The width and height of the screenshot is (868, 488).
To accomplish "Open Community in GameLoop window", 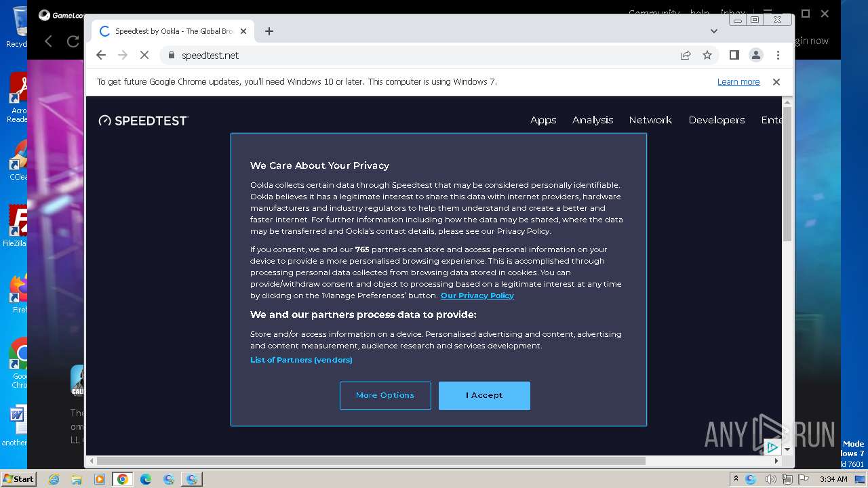I will pyautogui.click(x=654, y=13).
